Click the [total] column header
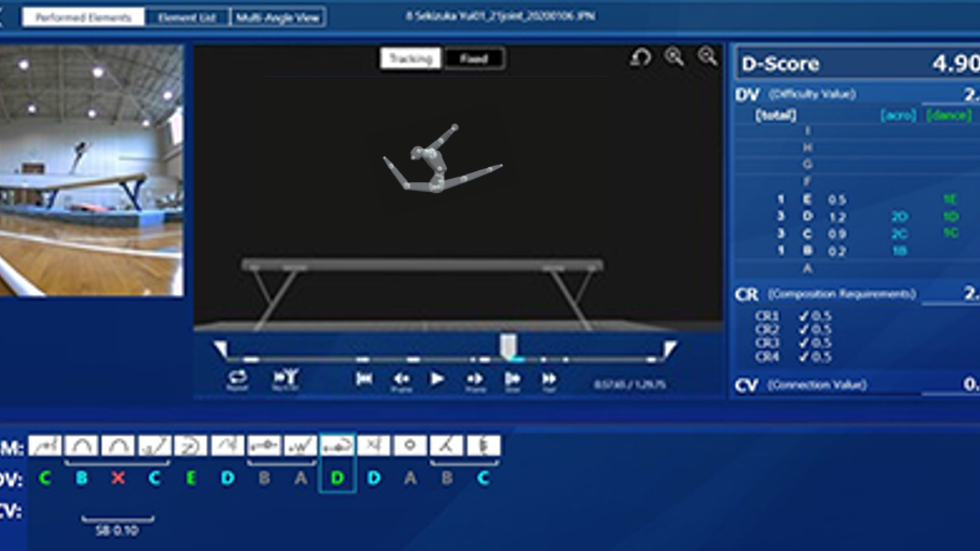The image size is (980, 551). click(x=776, y=115)
